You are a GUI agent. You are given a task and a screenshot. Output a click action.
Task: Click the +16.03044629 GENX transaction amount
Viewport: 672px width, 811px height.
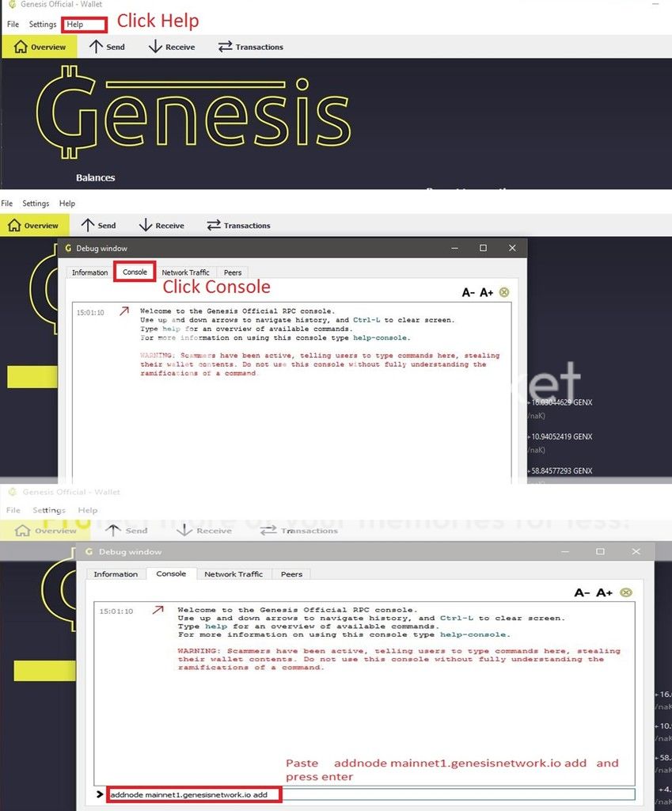click(x=560, y=402)
